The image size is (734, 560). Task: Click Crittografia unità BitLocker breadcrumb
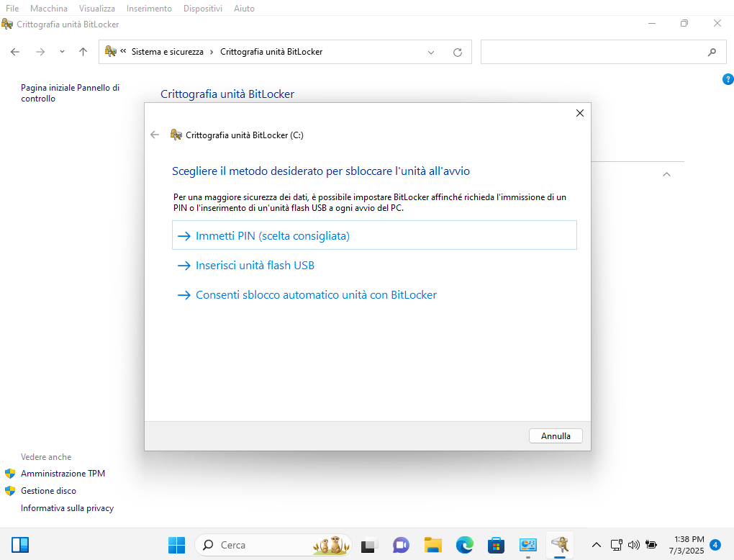271,52
